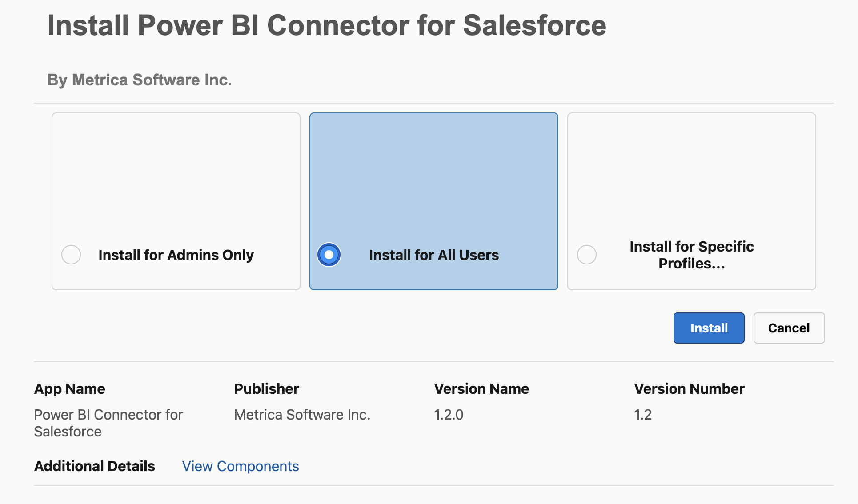
Task: Click the 'App Name' heading
Action: 70,389
